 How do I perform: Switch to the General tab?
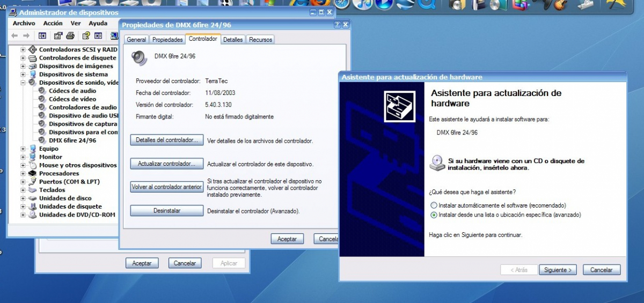pos(136,40)
